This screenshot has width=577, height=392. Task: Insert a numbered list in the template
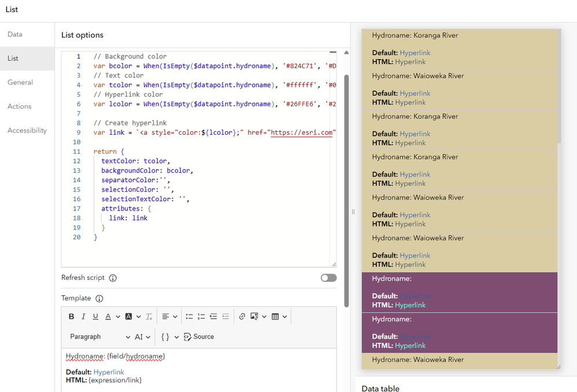(201, 316)
